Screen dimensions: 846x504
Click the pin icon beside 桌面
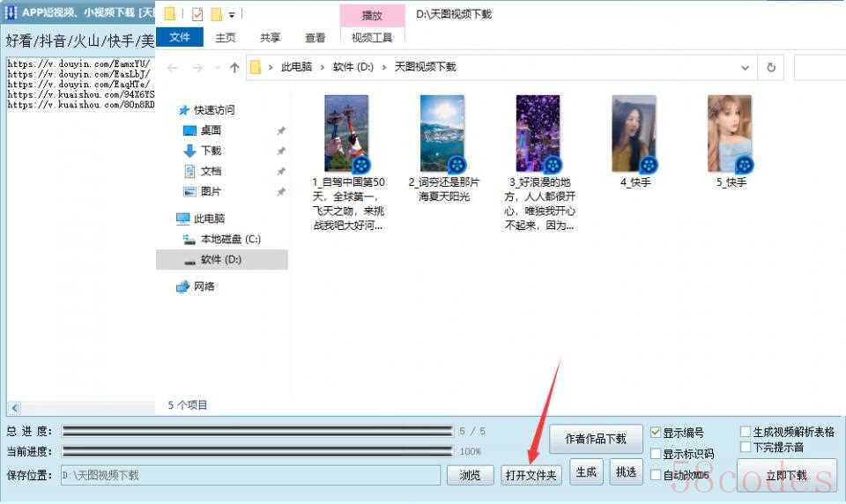[280, 130]
